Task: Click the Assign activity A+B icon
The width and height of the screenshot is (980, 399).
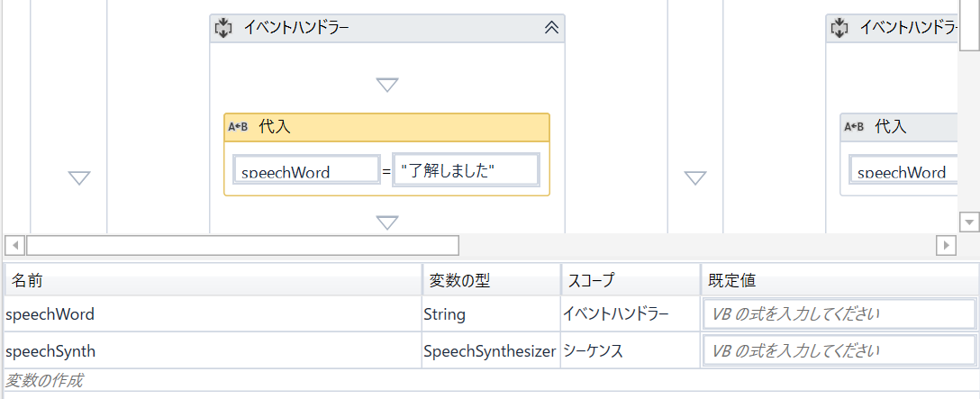Action: pos(238,127)
